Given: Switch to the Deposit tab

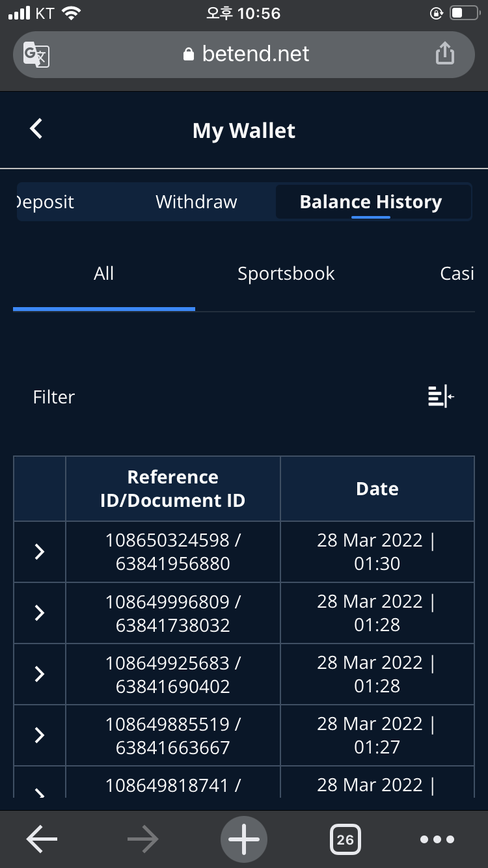Looking at the screenshot, I should (44, 202).
